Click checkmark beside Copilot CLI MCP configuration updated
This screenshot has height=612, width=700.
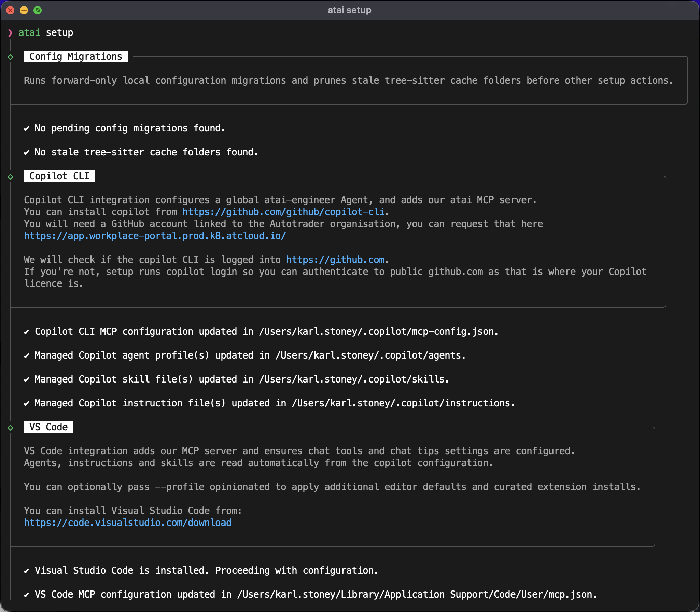(x=27, y=332)
